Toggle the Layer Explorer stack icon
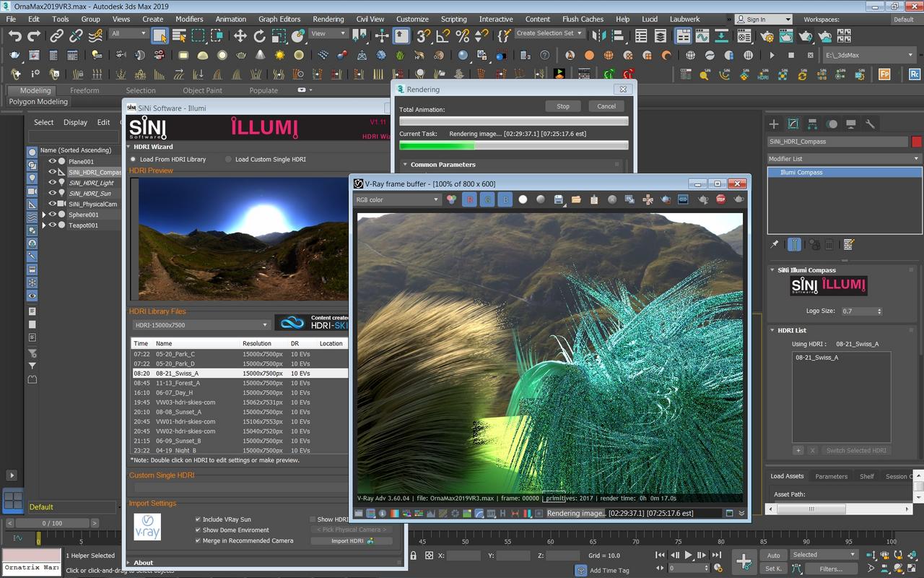 coord(661,35)
